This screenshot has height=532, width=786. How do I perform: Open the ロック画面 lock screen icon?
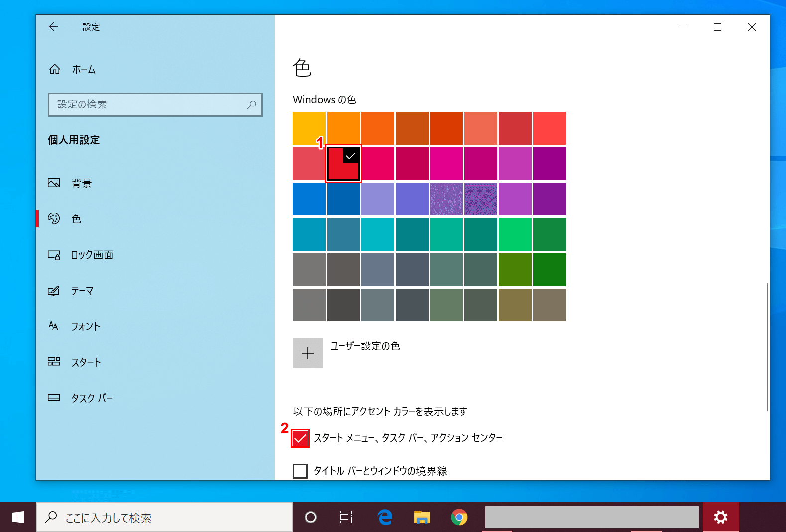54,255
